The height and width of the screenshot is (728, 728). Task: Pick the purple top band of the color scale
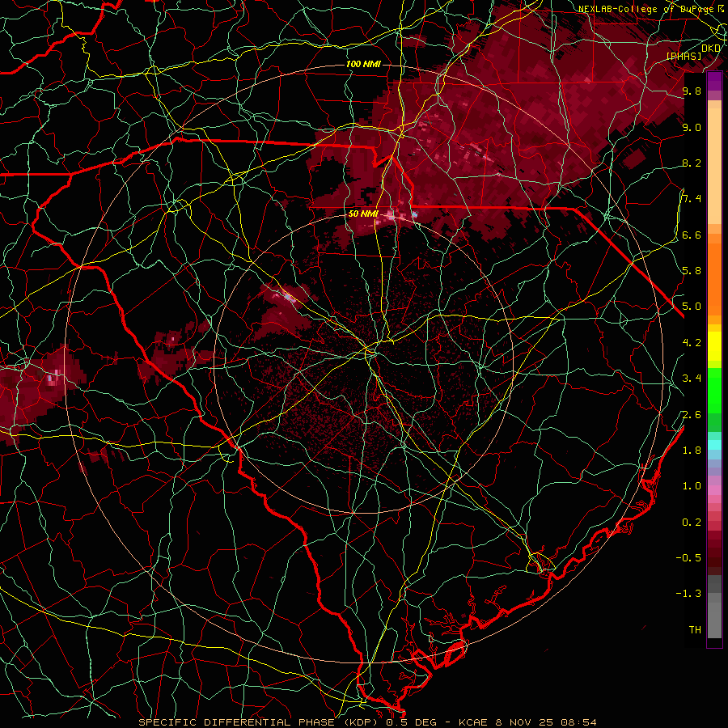click(x=714, y=81)
